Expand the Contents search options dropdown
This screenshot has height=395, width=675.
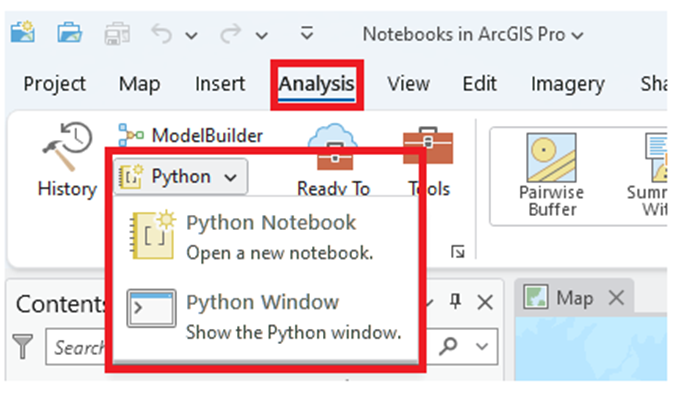482,346
